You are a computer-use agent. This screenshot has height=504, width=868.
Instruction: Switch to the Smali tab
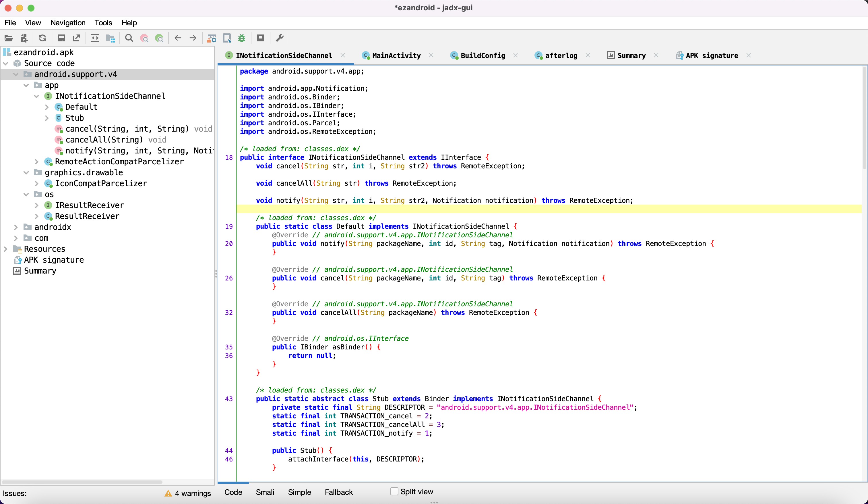coord(264,491)
